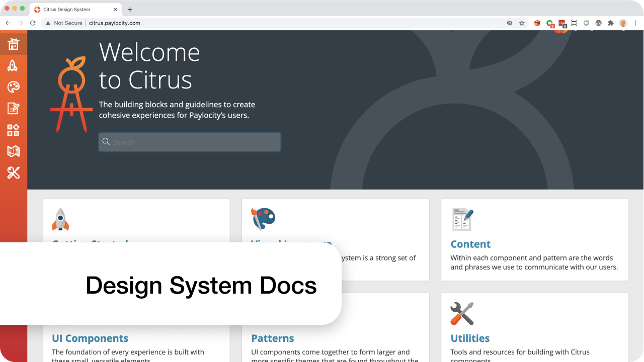
Task: Open Patterns map icon in sidebar
Action: click(14, 151)
